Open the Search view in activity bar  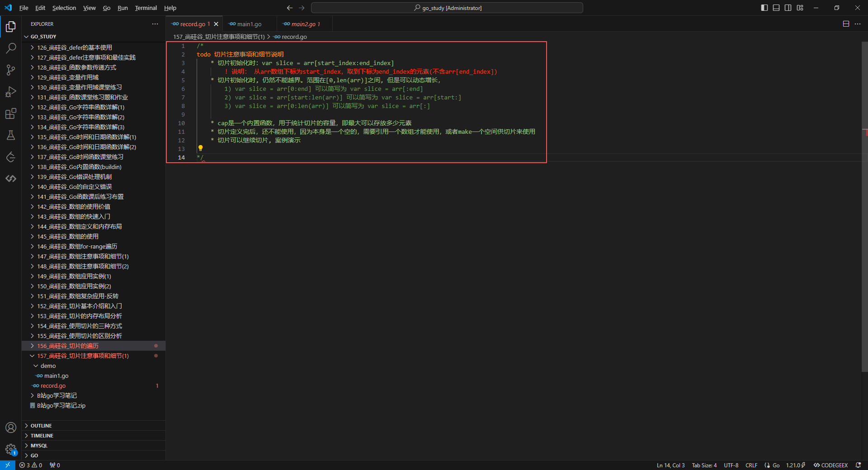[11, 48]
